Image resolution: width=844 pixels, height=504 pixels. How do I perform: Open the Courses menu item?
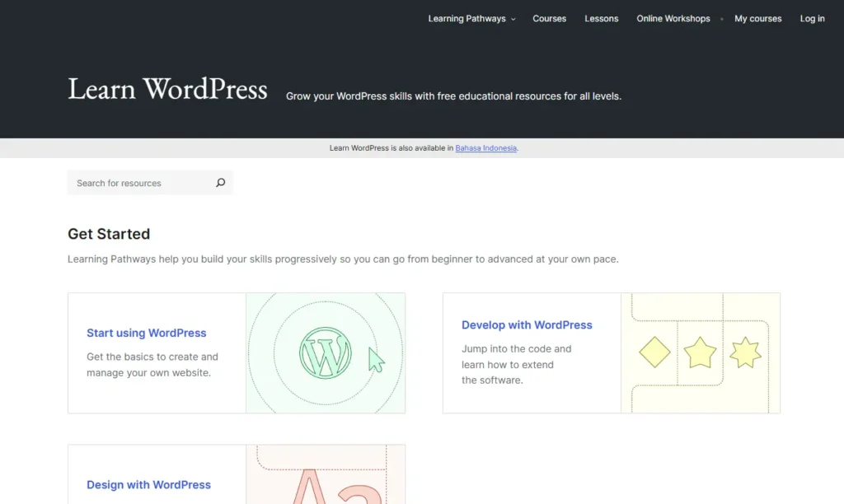click(549, 18)
